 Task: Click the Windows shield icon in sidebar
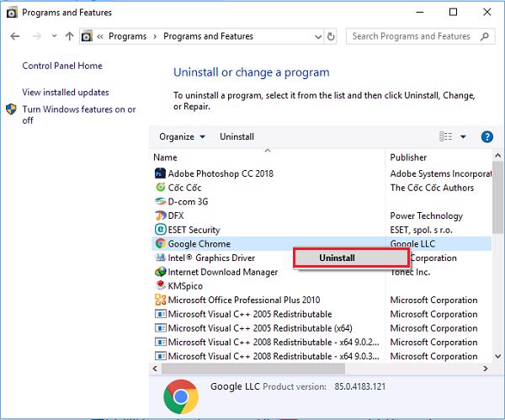[11, 109]
